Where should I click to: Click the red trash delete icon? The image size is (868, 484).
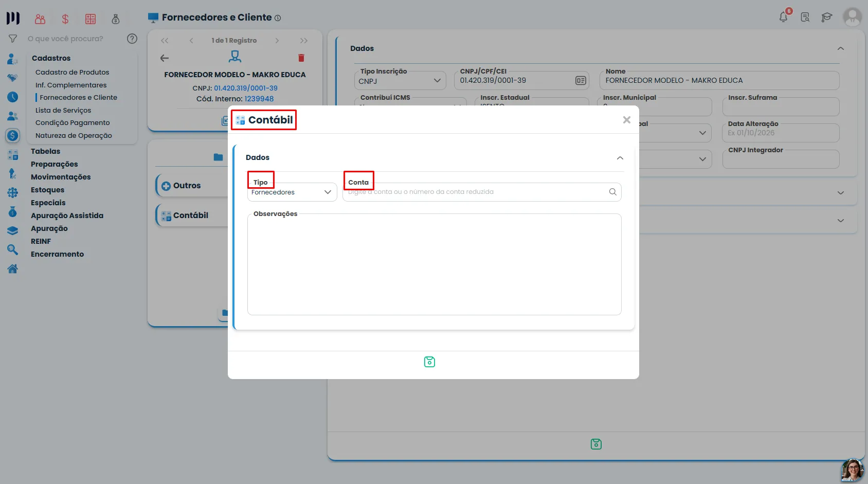(301, 58)
